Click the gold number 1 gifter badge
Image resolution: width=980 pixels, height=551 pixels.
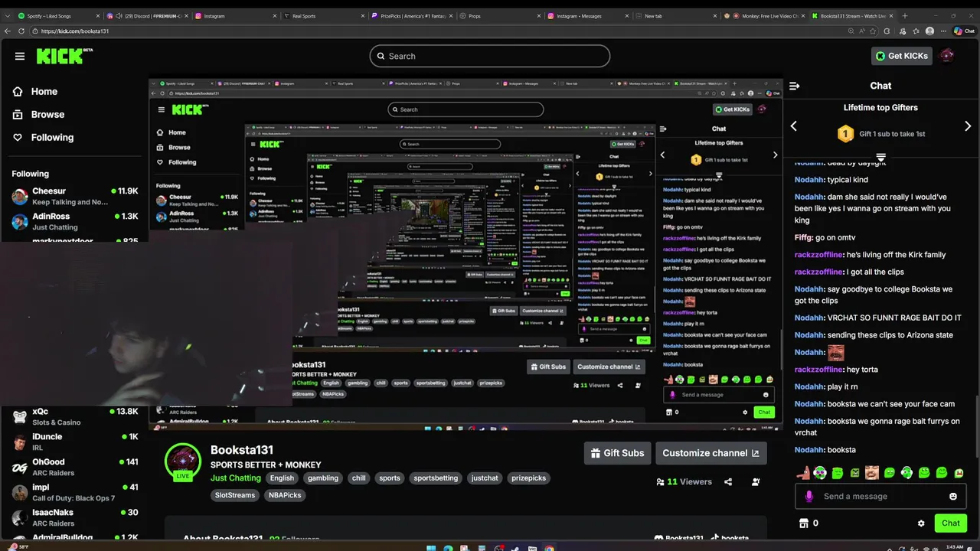[x=845, y=134]
